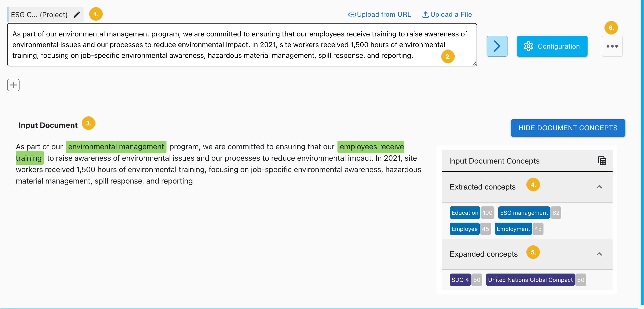Click the link icon for URL upload
This screenshot has width=644, height=309.
(x=352, y=15)
